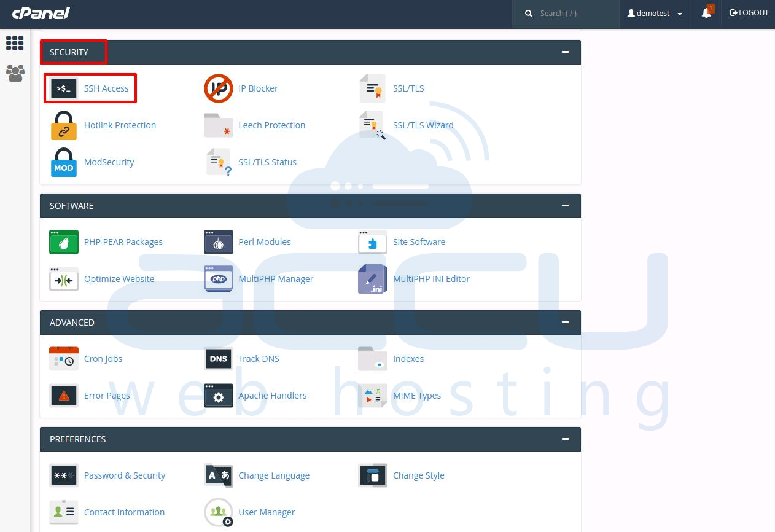Click the IP Blocker prohibited icon
The width and height of the screenshot is (775, 532).
point(219,88)
